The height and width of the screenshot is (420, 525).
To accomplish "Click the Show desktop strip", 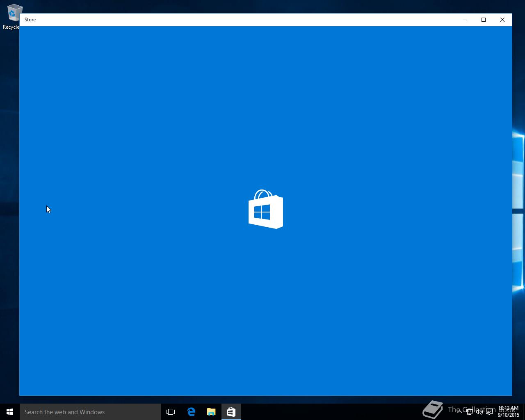I will pos(524,412).
